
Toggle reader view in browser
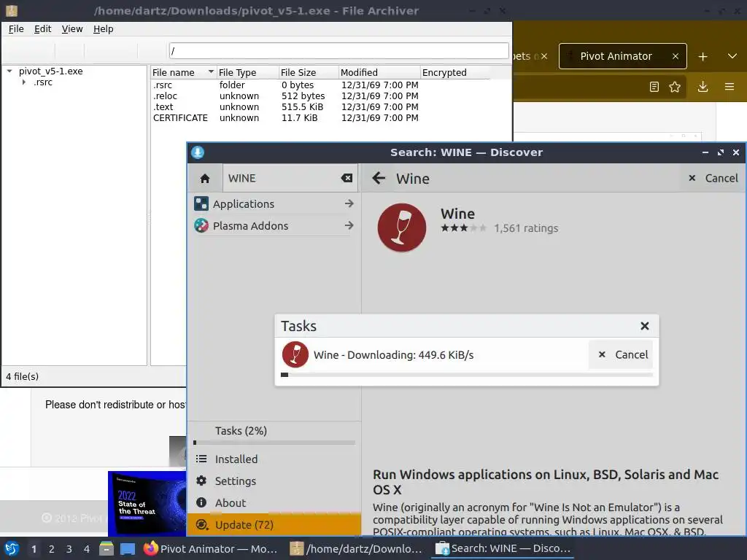654,87
